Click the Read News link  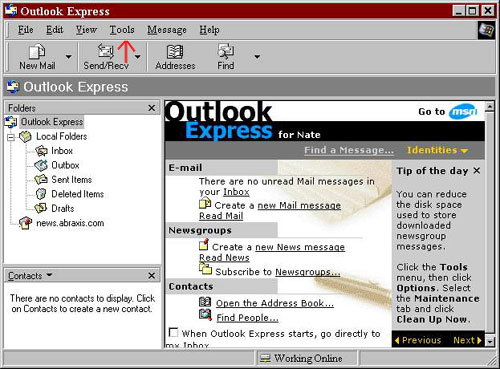224,258
